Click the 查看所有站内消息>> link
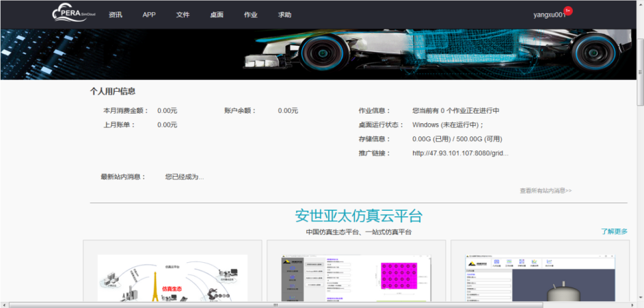 [546, 191]
